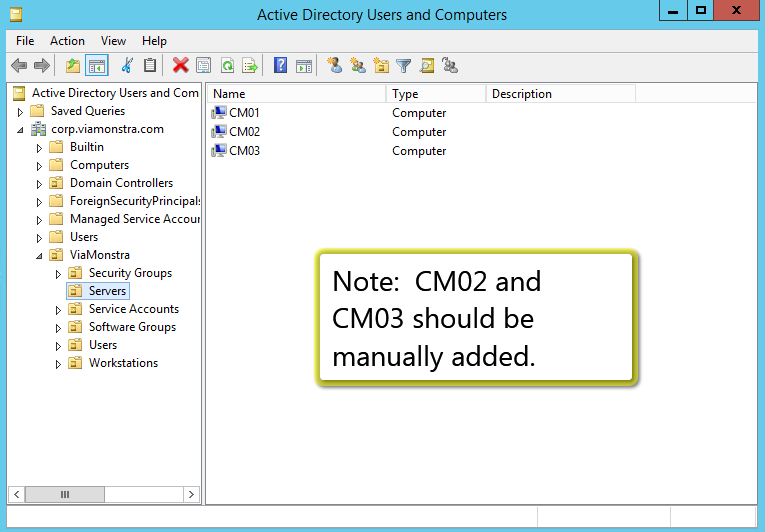Click the red Delete X icon

coord(180,66)
